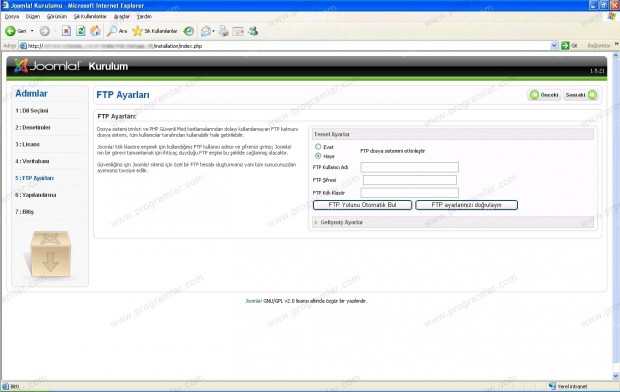Click the Temel Ayarlar section header

[453, 134]
